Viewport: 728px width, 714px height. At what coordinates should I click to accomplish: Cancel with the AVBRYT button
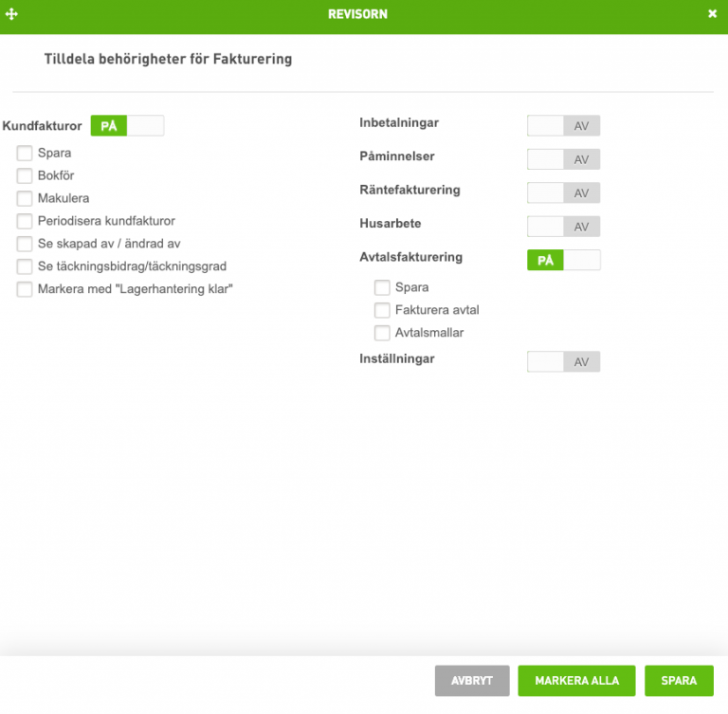[472, 681]
